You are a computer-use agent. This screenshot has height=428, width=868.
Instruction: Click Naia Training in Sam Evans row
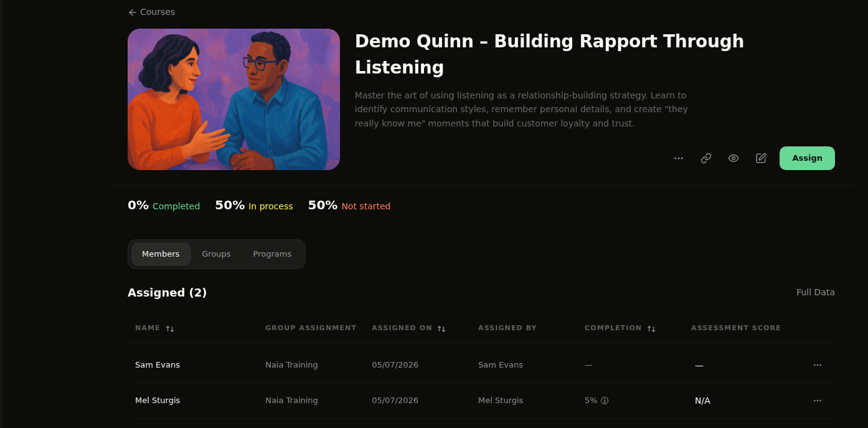(x=291, y=365)
